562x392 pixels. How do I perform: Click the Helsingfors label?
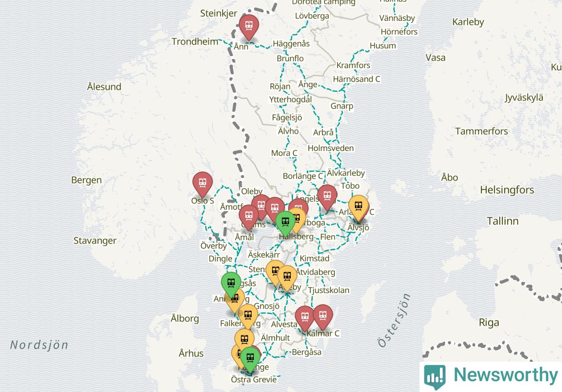[x=507, y=190]
